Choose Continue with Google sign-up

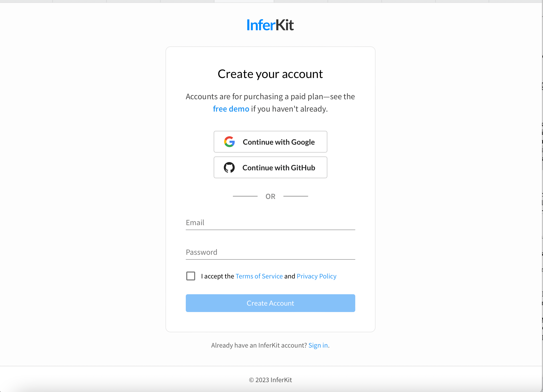270,142
